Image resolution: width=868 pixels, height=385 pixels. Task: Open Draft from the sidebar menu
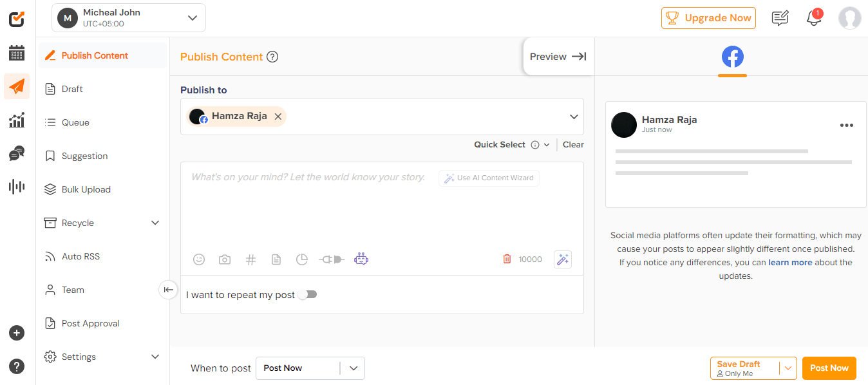point(72,89)
